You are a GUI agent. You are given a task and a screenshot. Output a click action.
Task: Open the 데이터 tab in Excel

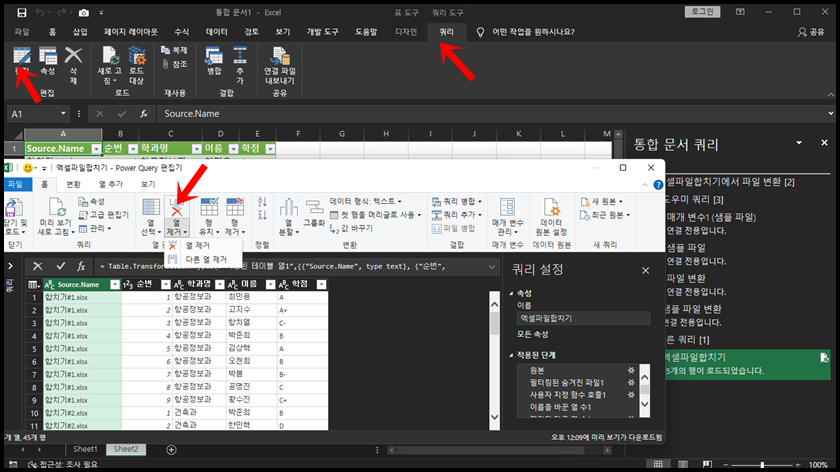(x=216, y=32)
